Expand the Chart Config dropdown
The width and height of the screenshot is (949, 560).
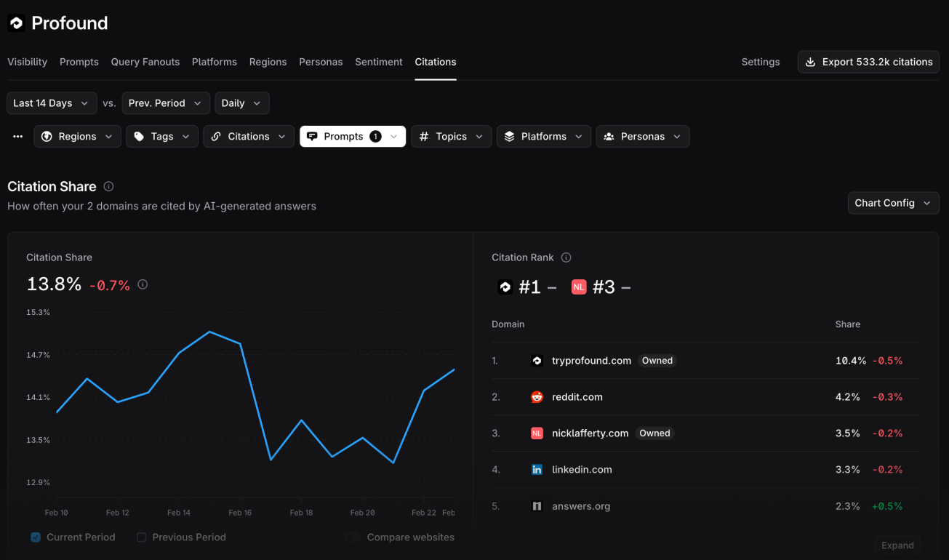[893, 203]
